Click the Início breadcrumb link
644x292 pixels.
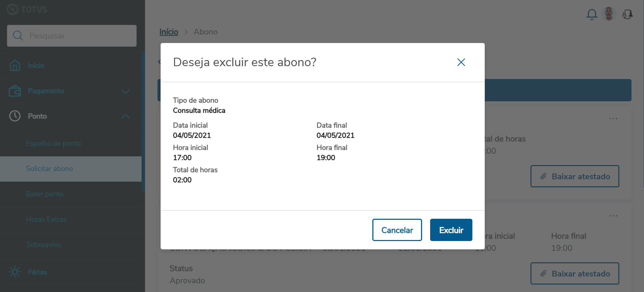click(169, 32)
